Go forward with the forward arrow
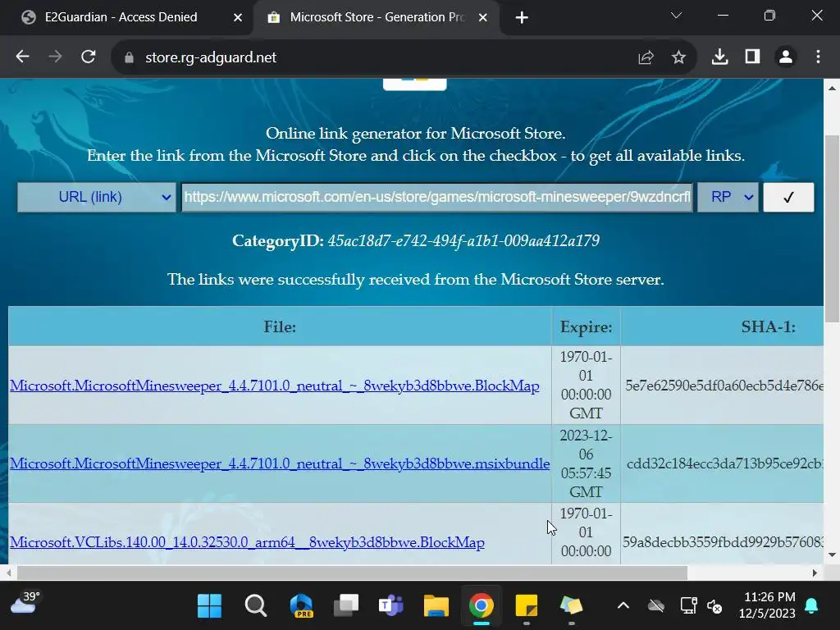Image resolution: width=840 pixels, height=630 pixels. pyautogui.click(x=55, y=57)
